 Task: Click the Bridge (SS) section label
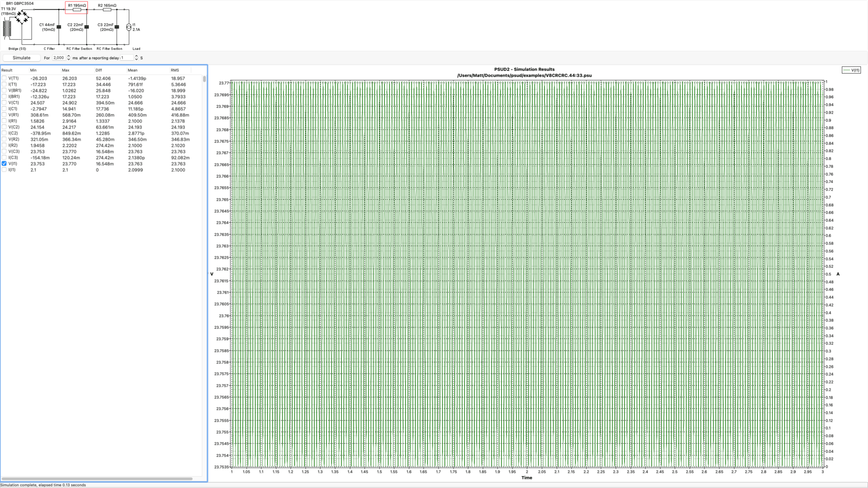[17, 49]
